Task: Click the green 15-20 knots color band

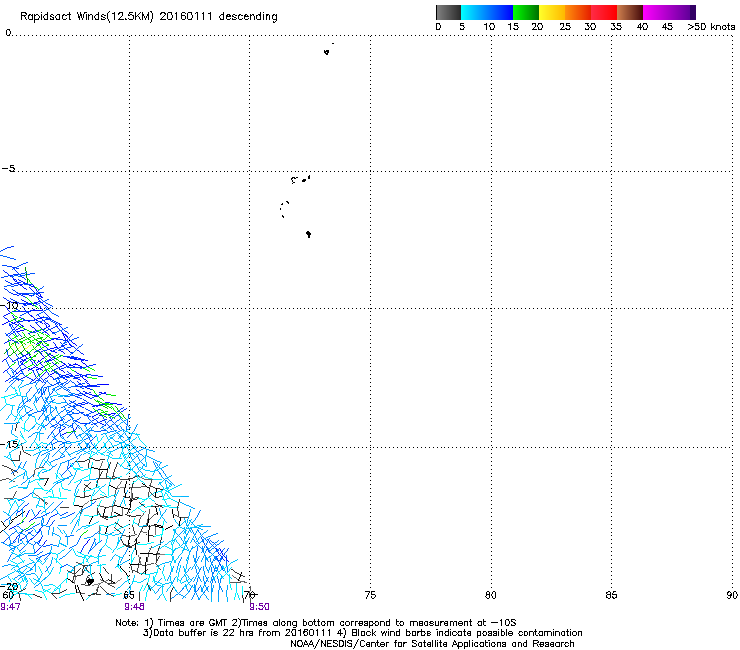Action: pos(526,12)
